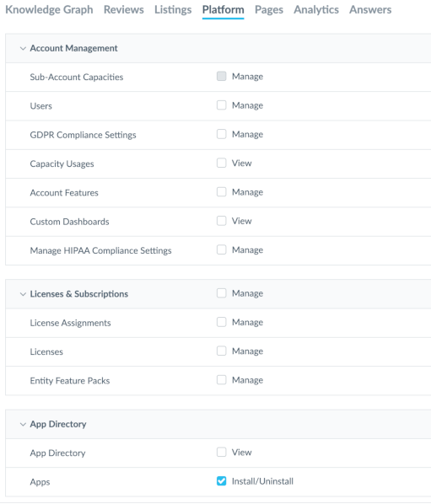This screenshot has height=504, width=431.
Task: Enable View for Capacity Usages
Action: (x=221, y=163)
